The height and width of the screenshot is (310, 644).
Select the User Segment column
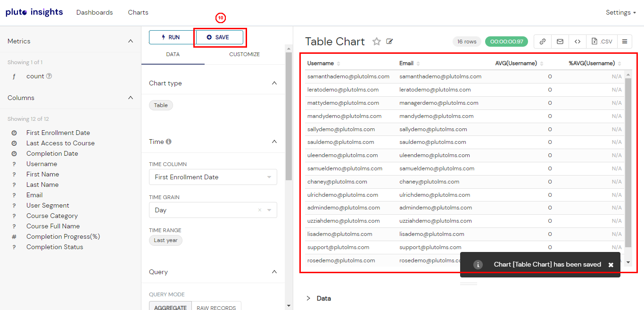click(48, 205)
